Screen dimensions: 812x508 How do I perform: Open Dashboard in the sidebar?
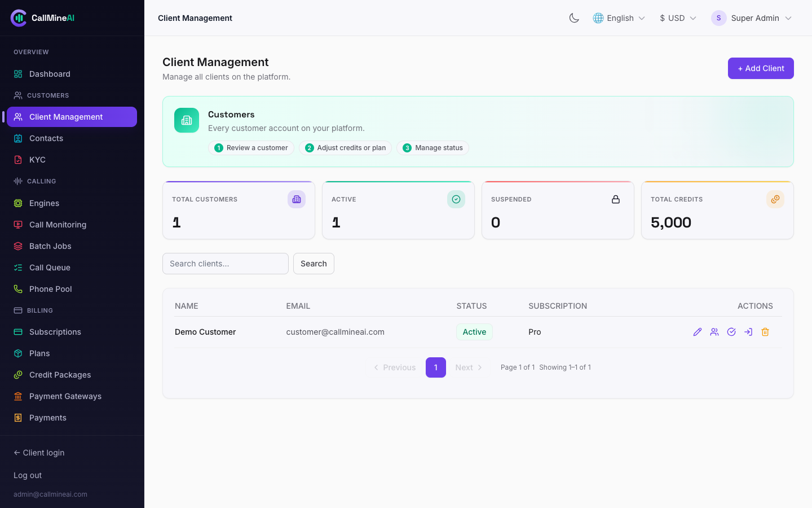coord(72,74)
